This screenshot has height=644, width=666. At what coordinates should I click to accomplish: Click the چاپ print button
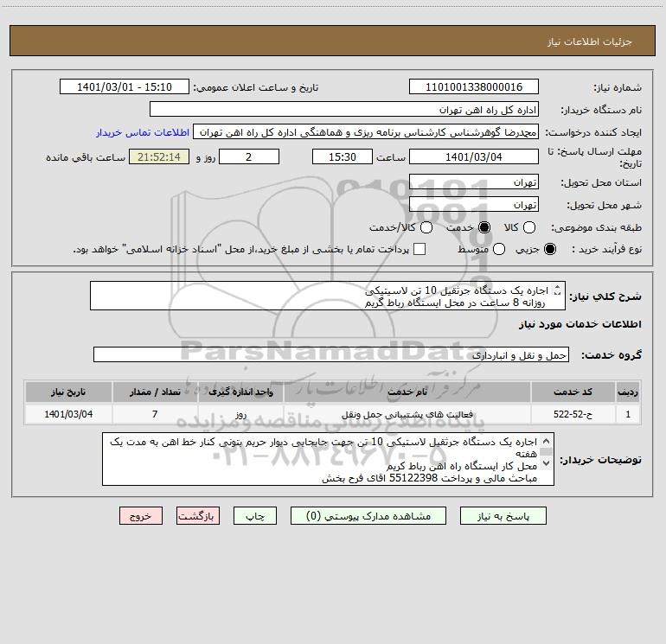[255, 516]
